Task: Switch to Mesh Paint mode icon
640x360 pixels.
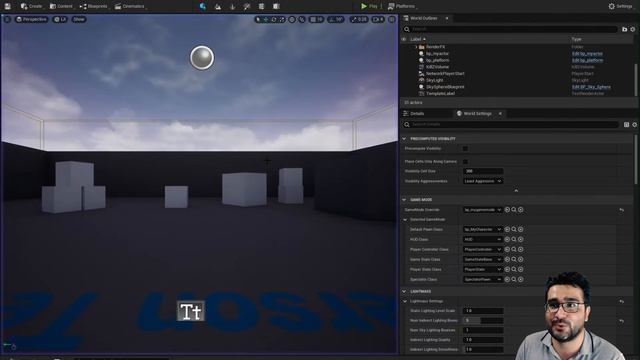Action: (x=247, y=6)
